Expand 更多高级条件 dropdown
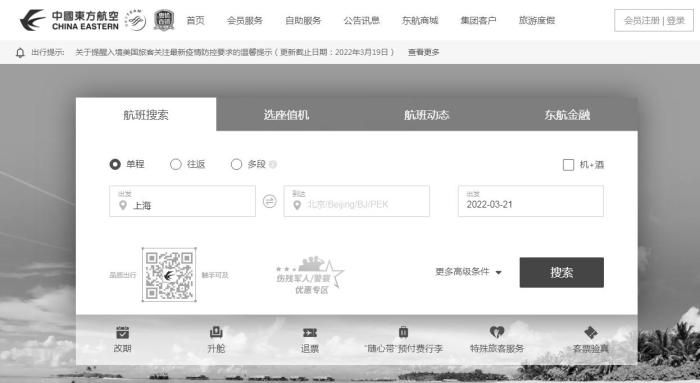Screen dimensions: 700x383 coord(468,272)
